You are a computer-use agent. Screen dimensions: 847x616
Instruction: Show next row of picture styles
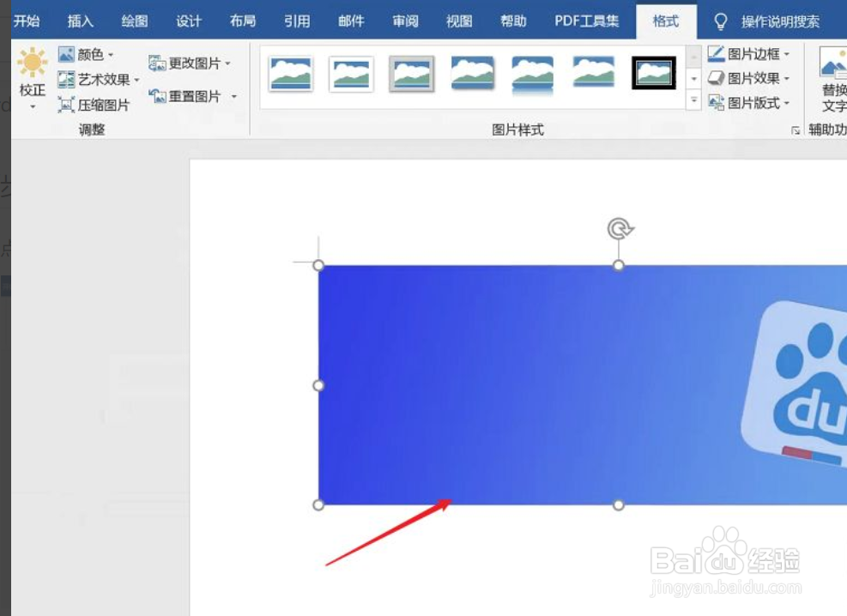point(693,79)
